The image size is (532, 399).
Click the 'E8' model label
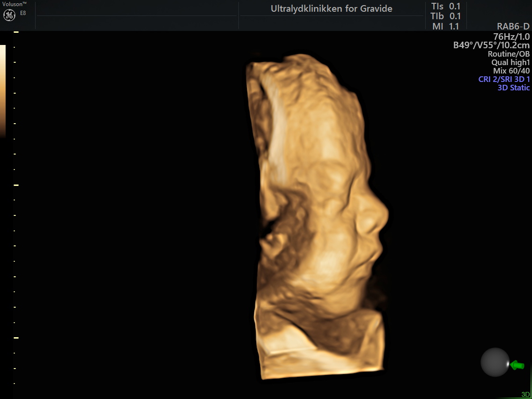[x=23, y=14]
